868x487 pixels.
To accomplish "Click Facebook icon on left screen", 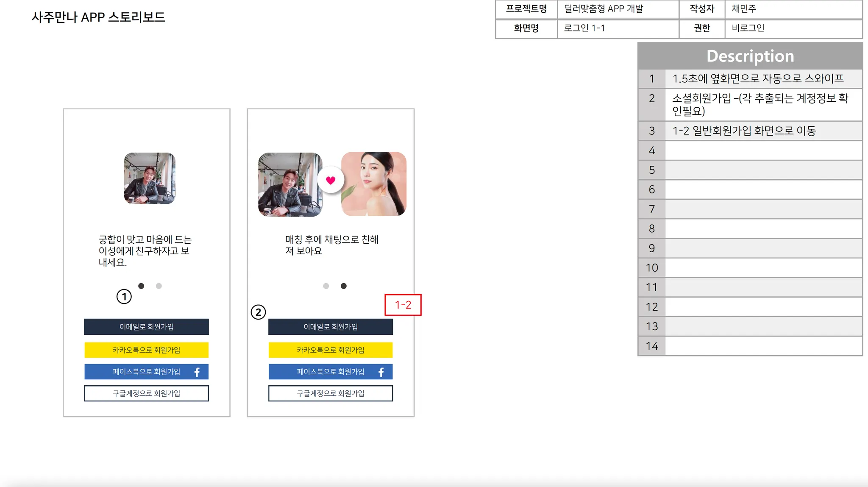I will pos(197,372).
